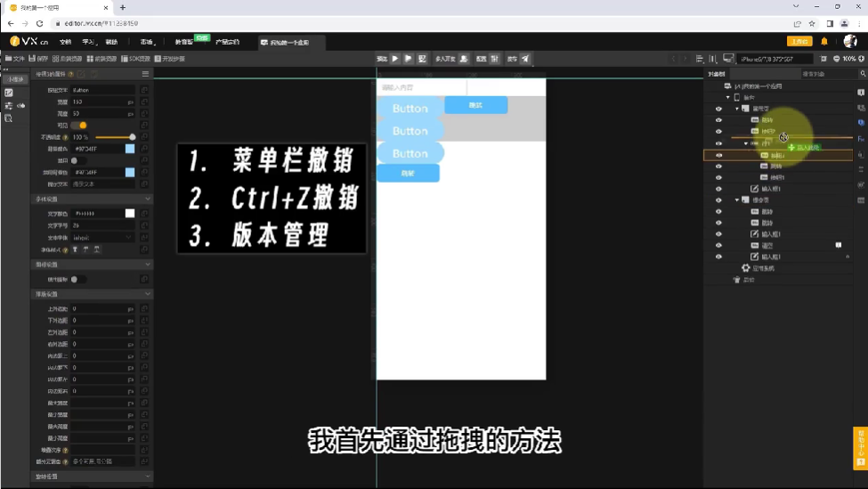The width and height of the screenshot is (868, 489).
Task: Zoom in with the plus icon
Action: 862,59
